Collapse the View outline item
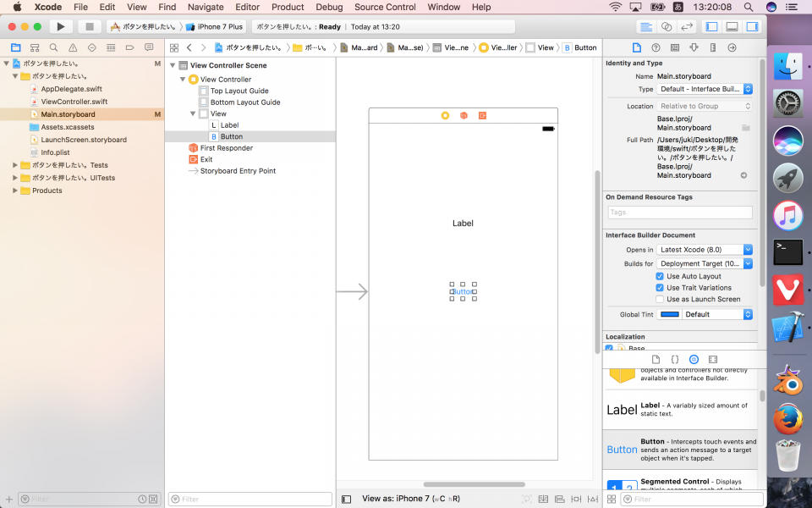Viewport: 812px width, 508px height. point(193,113)
